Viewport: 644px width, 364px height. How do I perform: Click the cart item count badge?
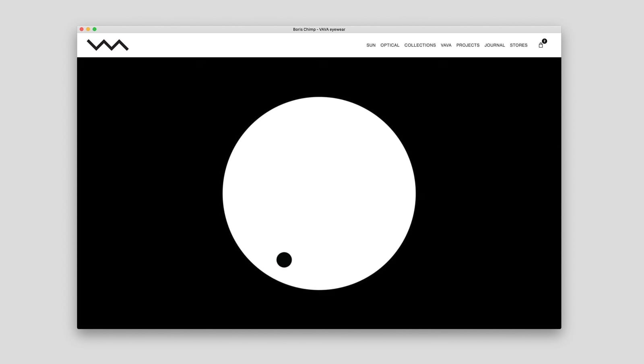click(x=544, y=41)
